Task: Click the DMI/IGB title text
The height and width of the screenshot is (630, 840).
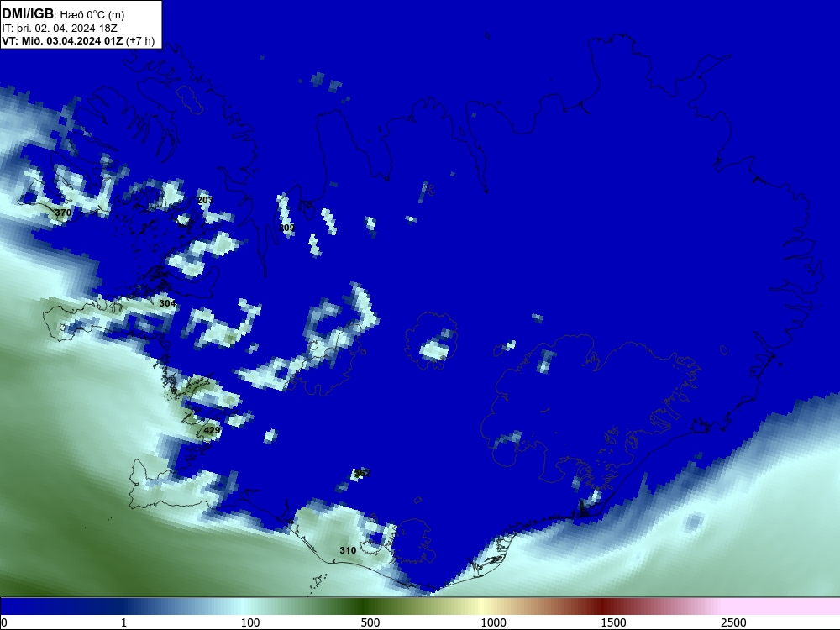Action: coord(28,14)
